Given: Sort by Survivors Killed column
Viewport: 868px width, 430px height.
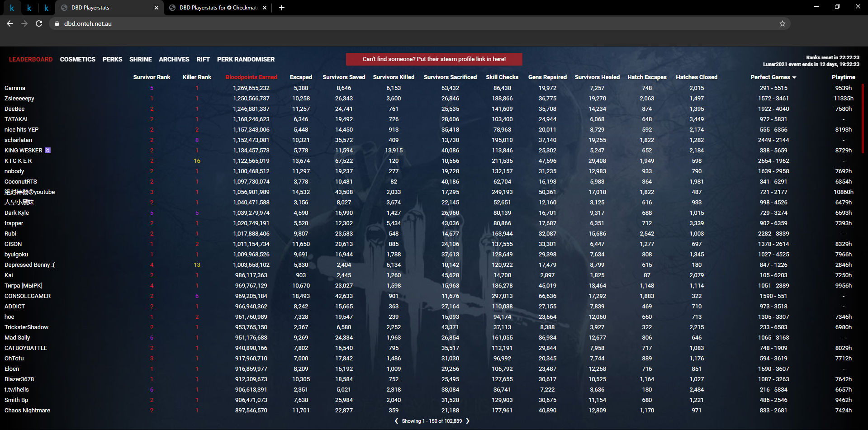Looking at the screenshot, I should pos(394,77).
